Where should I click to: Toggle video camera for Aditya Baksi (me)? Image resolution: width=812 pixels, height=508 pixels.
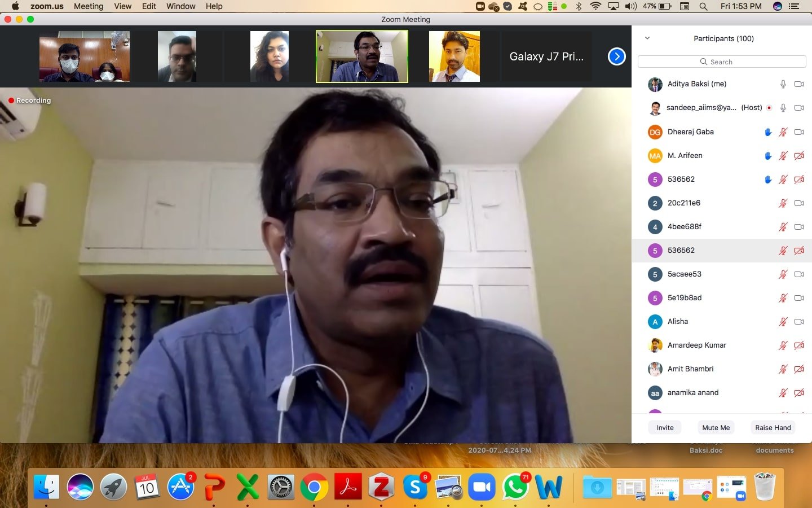click(x=799, y=84)
